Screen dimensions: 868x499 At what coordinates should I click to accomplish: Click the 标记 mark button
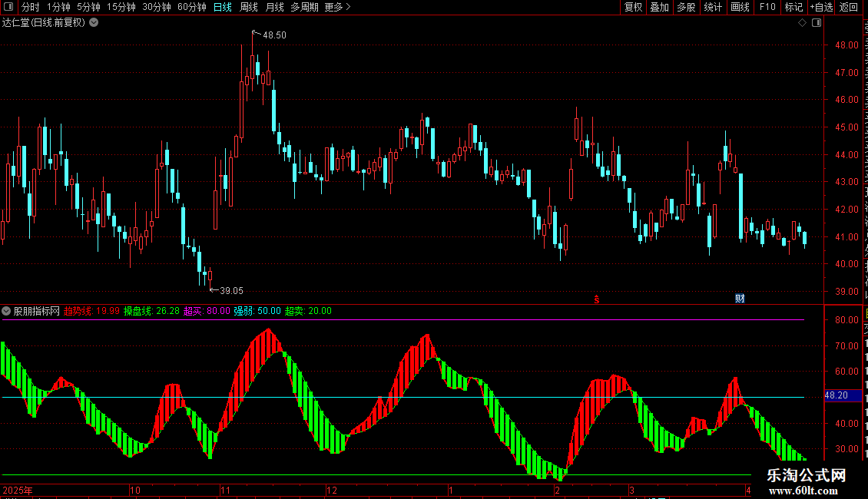tap(793, 7)
